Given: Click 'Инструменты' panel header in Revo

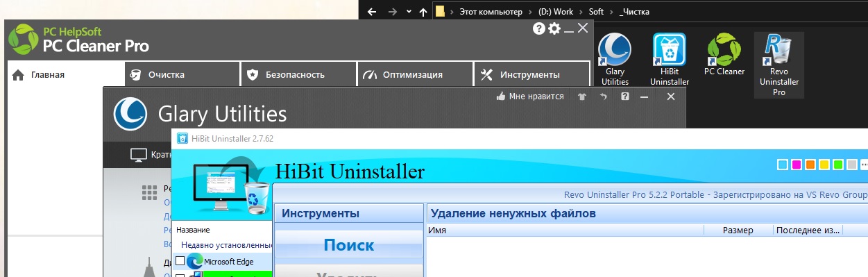Looking at the screenshot, I should pyautogui.click(x=349, y=213).
